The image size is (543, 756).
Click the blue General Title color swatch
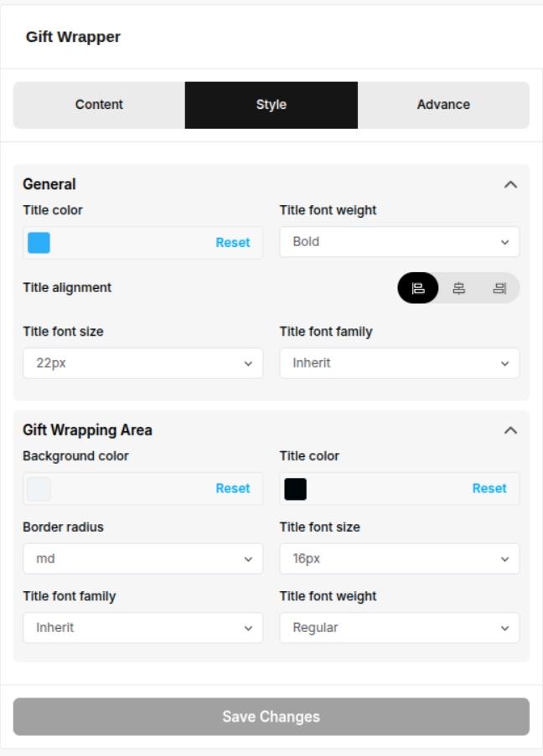pos(39,243)
